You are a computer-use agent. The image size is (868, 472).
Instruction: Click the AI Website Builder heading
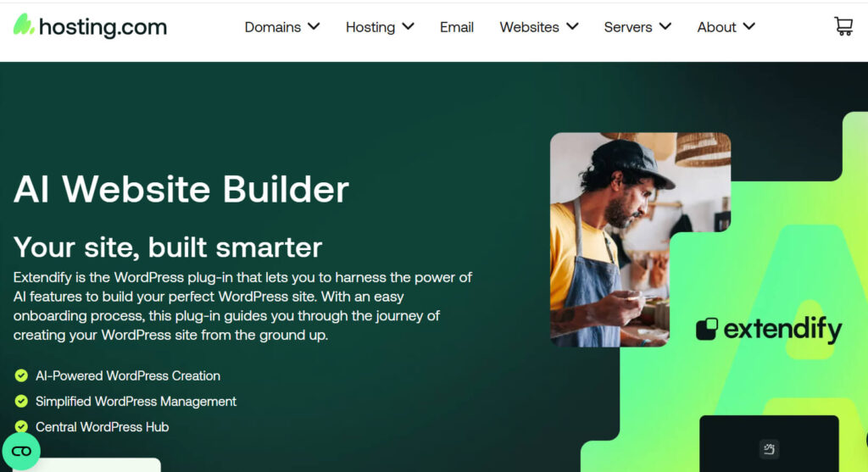coord(181,189)
